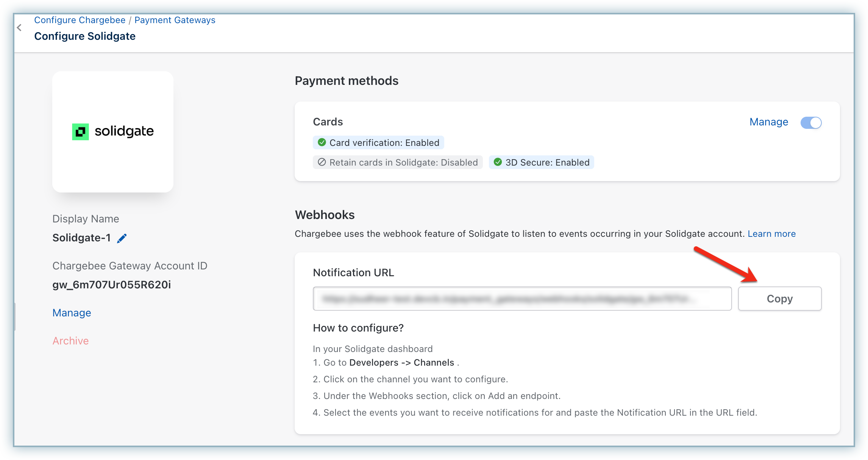Click the Notification URL text field
The width and height of the screenshot is (868, 460).
(x=522, y=299)
